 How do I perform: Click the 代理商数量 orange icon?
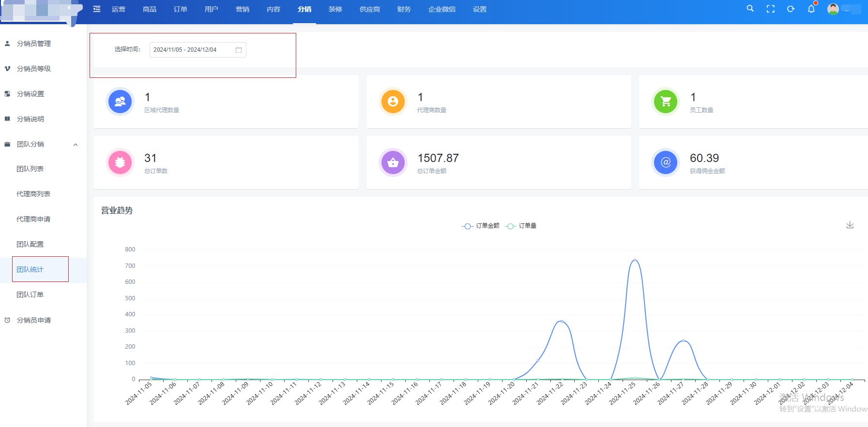pyautogui.click(x=393, y=102)
